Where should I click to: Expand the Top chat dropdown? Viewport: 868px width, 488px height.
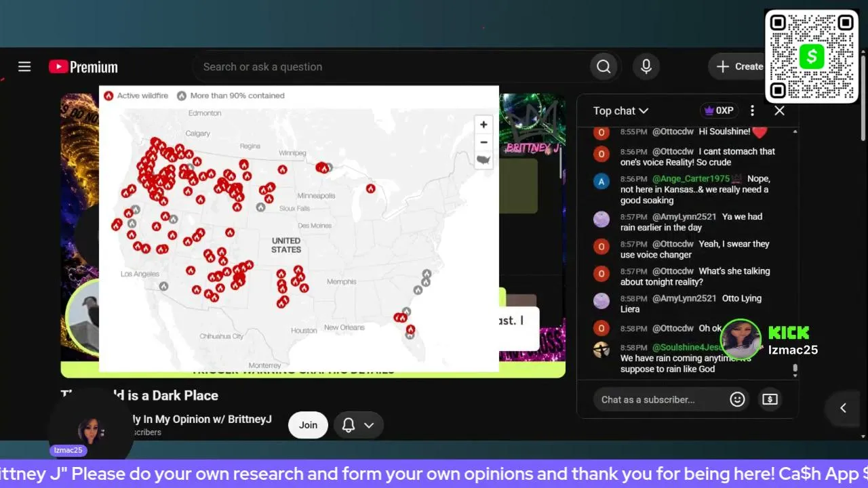(x=620, y=110)
